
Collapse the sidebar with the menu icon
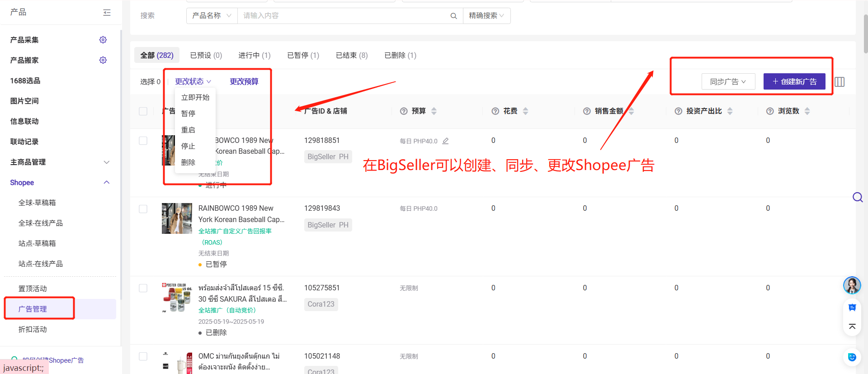pyautogui.click(x=107, y=13)
